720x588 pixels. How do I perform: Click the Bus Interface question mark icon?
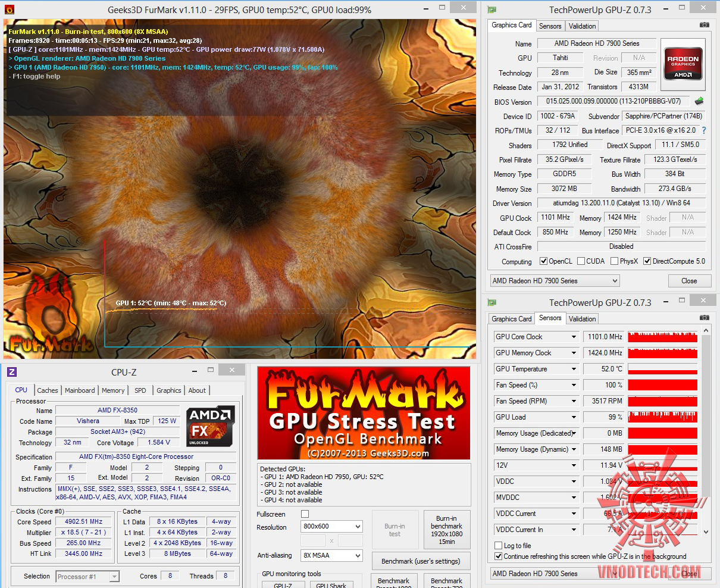(x=704, y=130)
